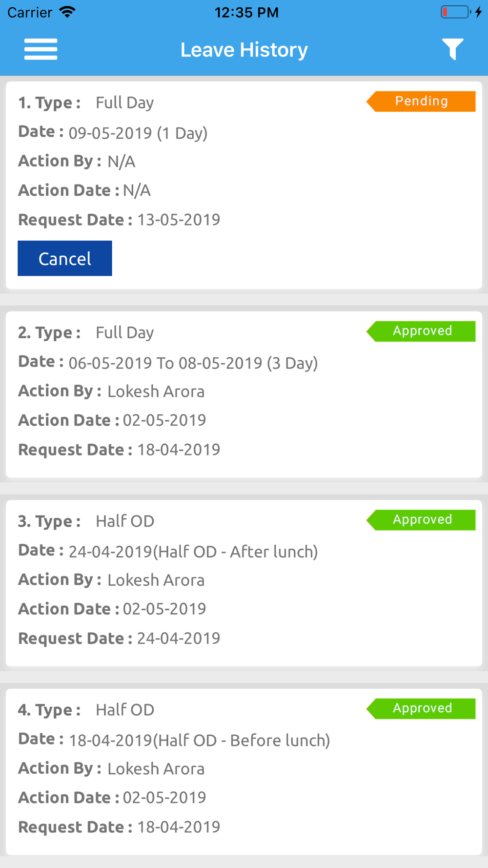
Task: Tap Request Date 13-05-2019 text
Action: 119,220
